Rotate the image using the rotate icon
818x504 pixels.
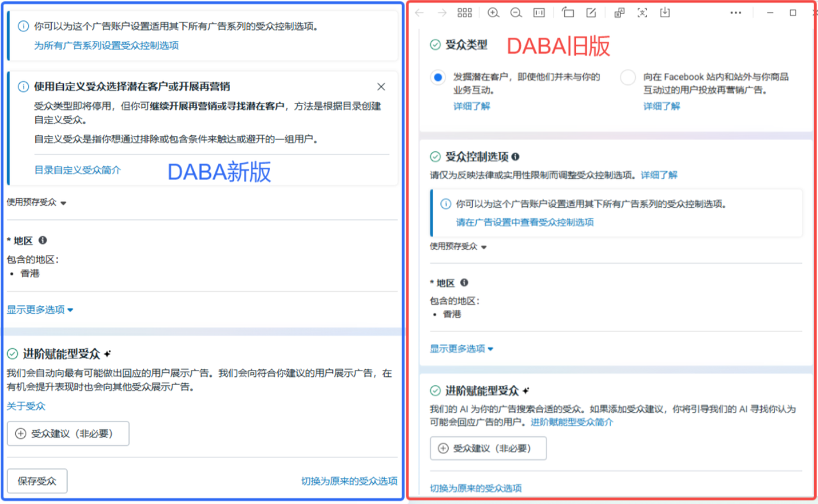568,13
